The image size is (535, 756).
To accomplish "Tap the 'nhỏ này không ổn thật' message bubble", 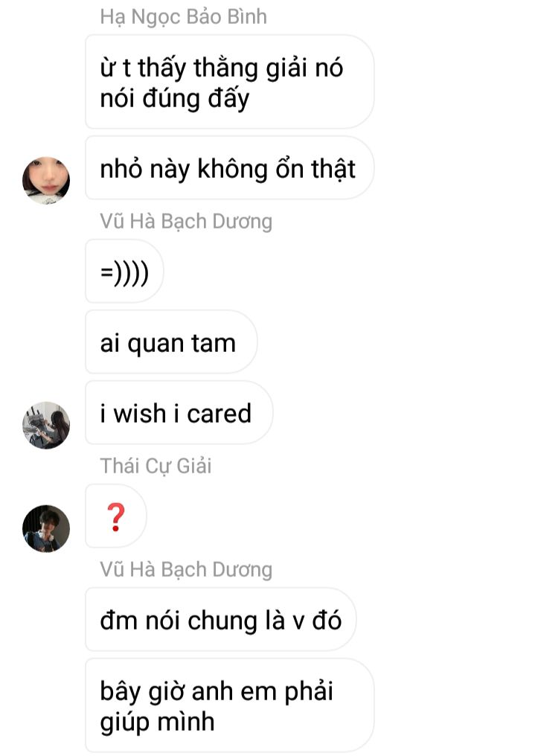I will [229, 168].
